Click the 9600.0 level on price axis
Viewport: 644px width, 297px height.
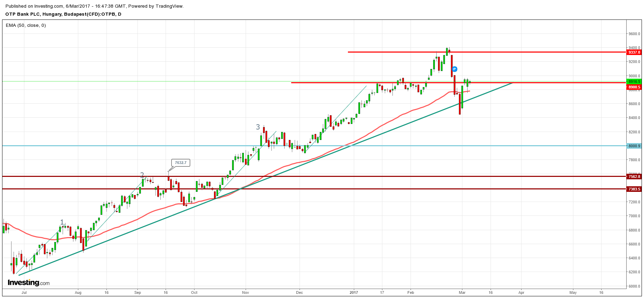click(x=634, y=34)
